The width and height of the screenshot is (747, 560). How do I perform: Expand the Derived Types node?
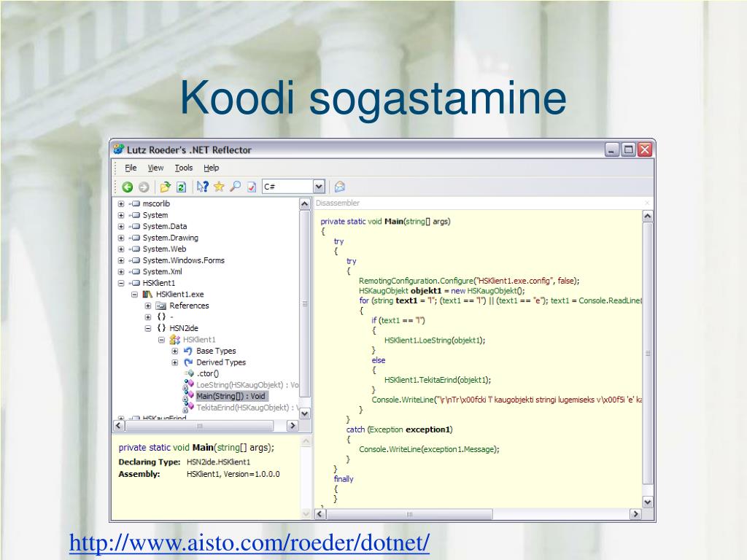[175, 362]
